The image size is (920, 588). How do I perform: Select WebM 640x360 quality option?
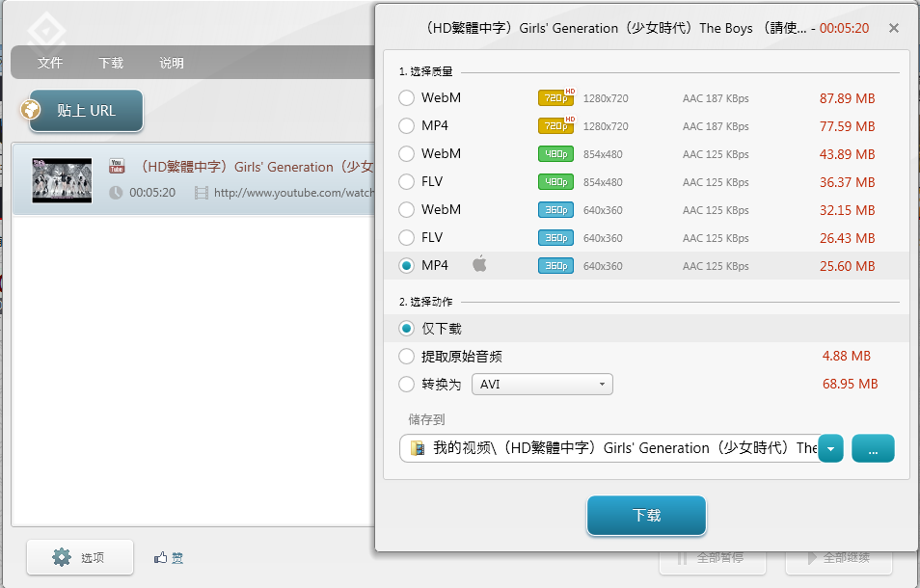(x=406, y=209)
